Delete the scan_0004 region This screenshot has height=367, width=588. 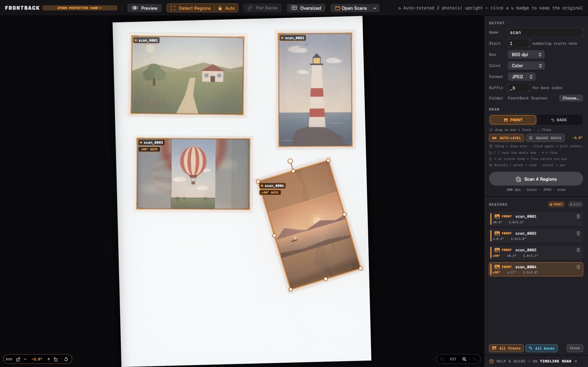[578, 267]
